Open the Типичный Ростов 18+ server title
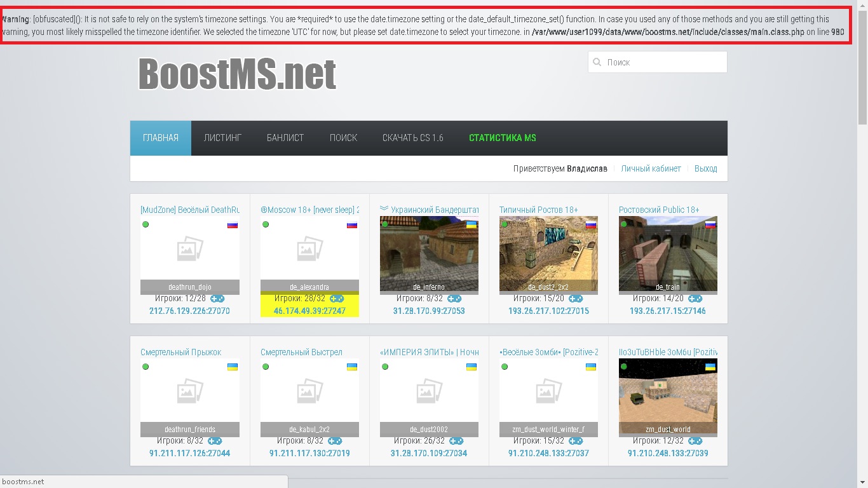Image resolution: width=868 pixels, height=488 pixels. click(x=539, y=210)
